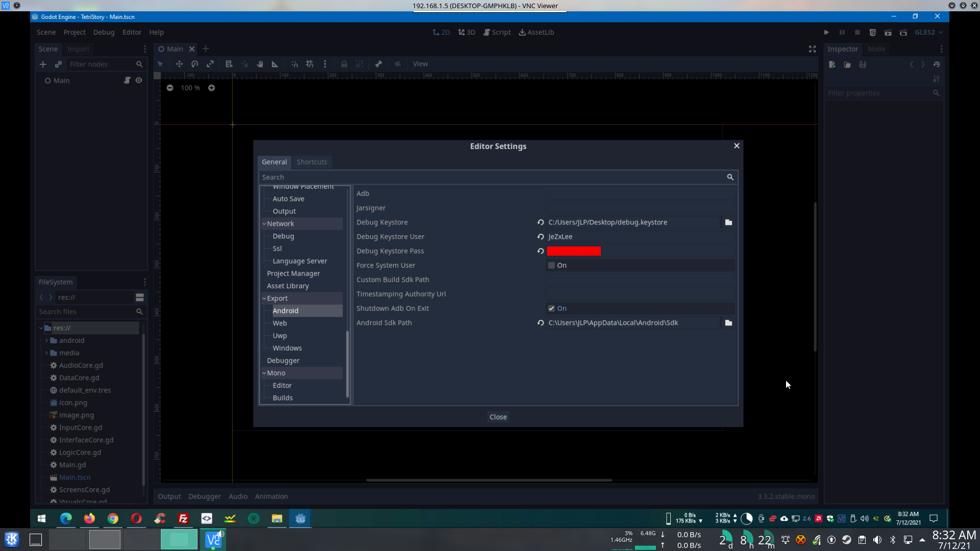Browse for Android Sdk Path folder

pyautogui.click(x=728, y=323)
